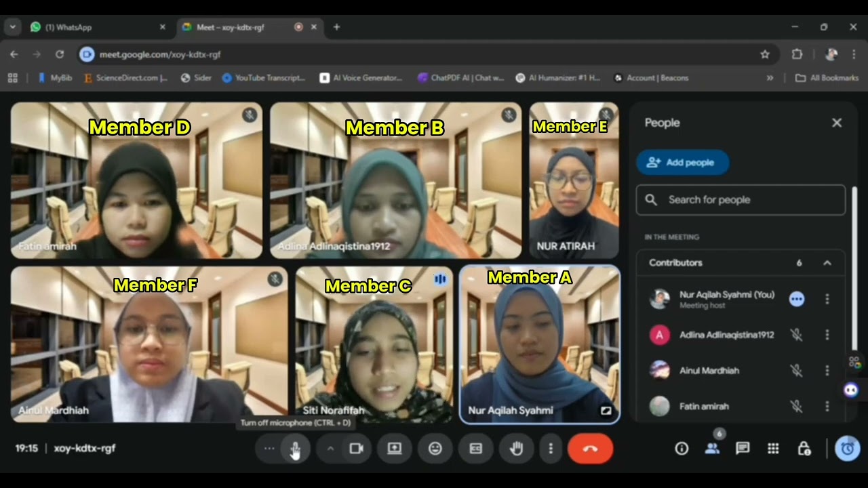Open more actions for Nur Aqilah Syahmi

(x=827, y=299)
